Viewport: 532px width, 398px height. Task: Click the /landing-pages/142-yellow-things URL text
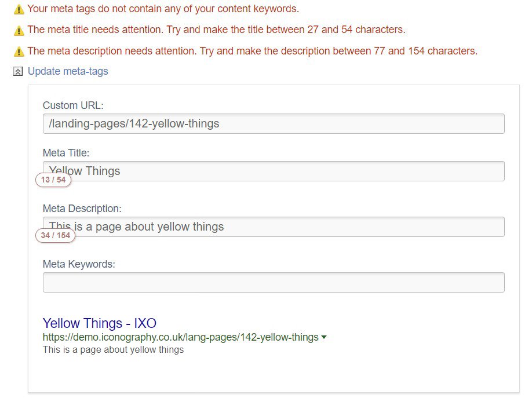pyautogui.click(x=134, y=123)
